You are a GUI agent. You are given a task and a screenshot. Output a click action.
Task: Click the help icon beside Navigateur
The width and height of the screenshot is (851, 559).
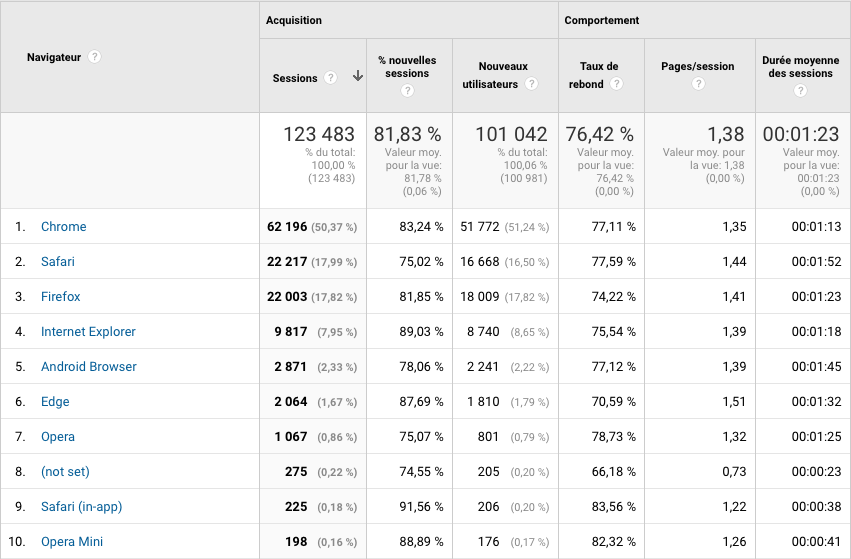[95, 57]
